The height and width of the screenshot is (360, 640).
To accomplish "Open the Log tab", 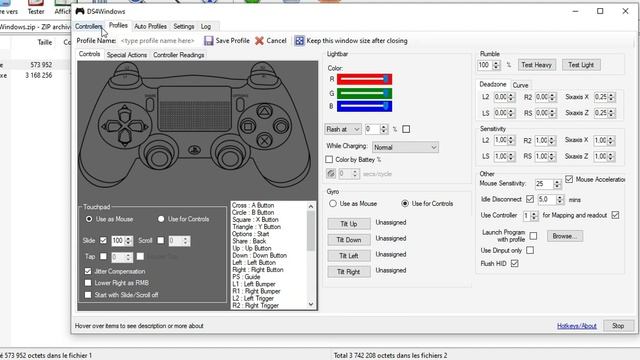I will pos(206,26).
